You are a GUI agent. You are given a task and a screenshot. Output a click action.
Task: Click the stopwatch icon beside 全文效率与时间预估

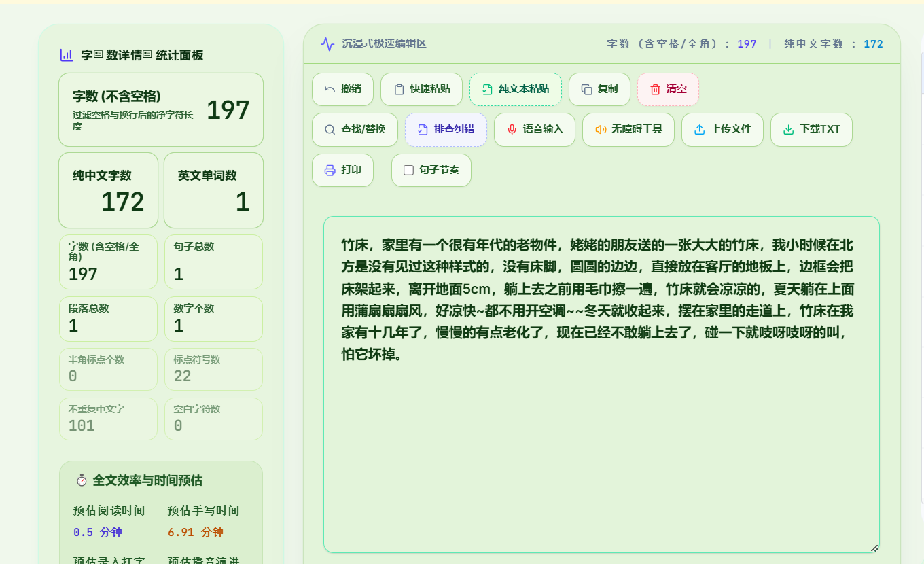pos(82,480)
